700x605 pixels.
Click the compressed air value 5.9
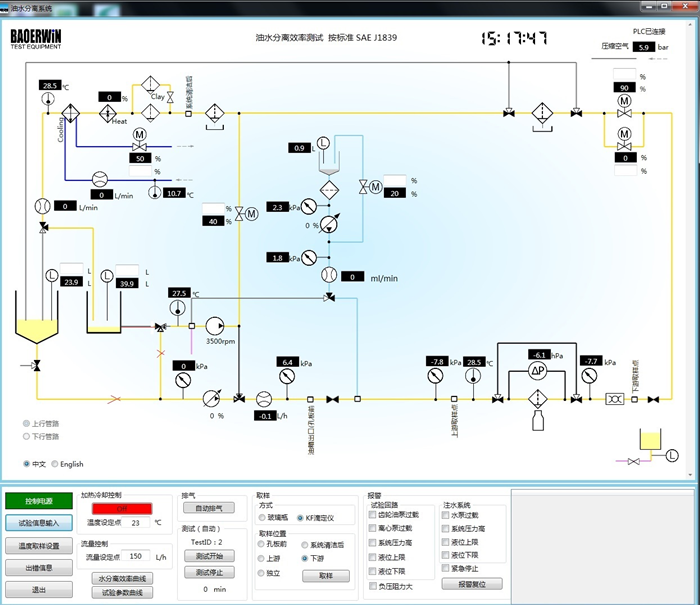coord(644,47)
